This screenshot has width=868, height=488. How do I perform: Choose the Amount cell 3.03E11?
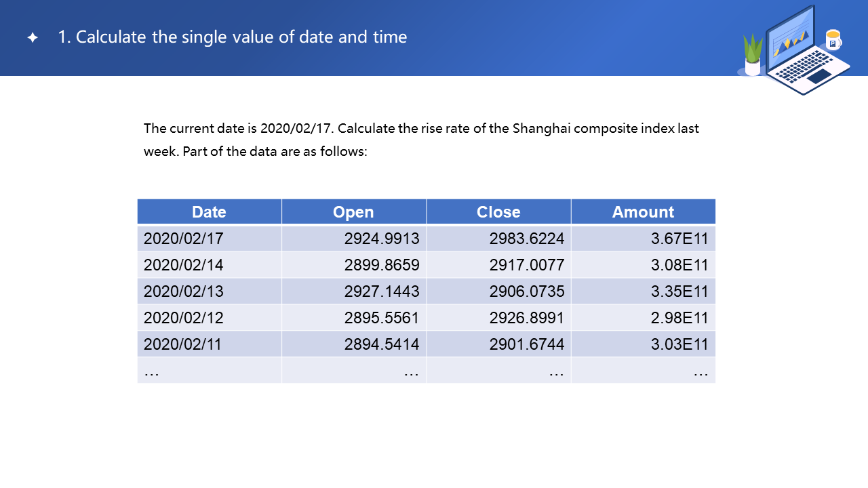(x=644, y=344)
